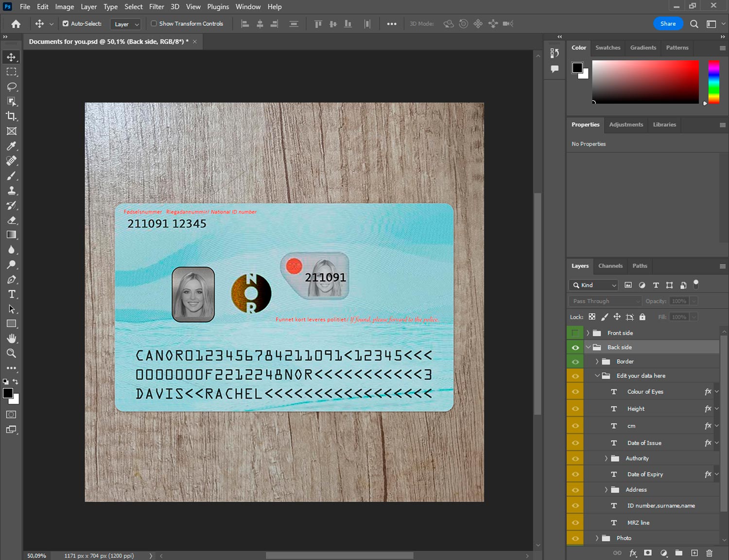Create a new layer group folder
Viewport: 729px width, 560px height.
pos(678,553)
